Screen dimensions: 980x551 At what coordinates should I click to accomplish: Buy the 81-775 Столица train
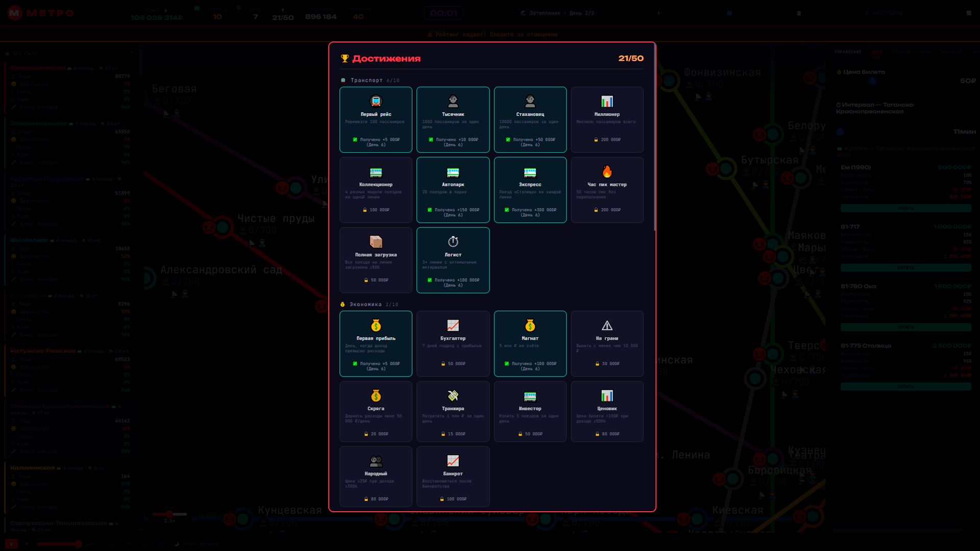point(906,387)
